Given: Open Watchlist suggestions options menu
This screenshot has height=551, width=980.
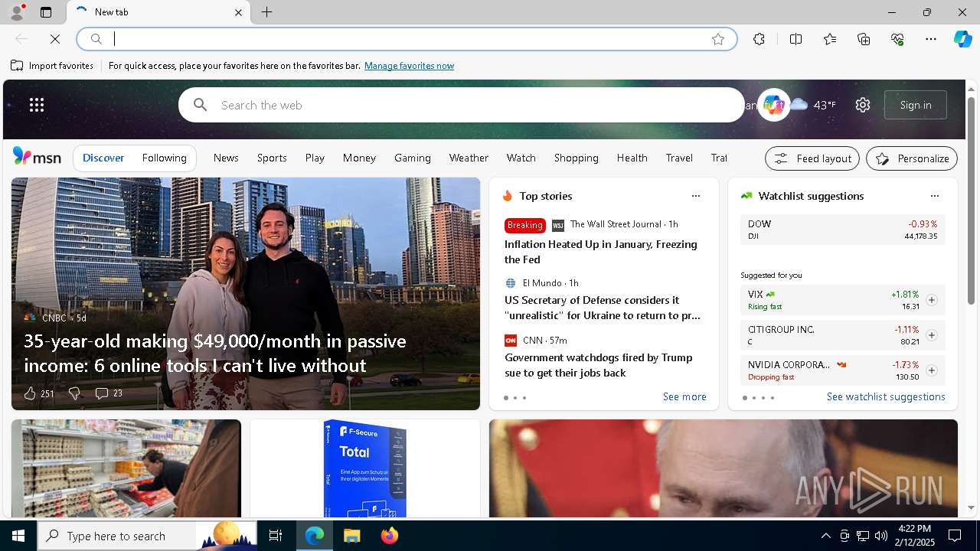Looking at the screenshot, I should (935, 196).
